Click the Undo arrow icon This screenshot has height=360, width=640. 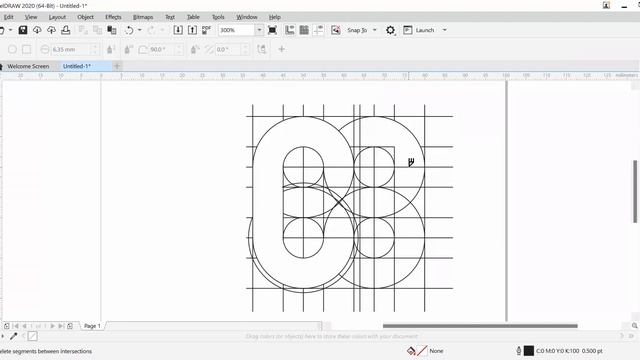(x=129, y=30)
